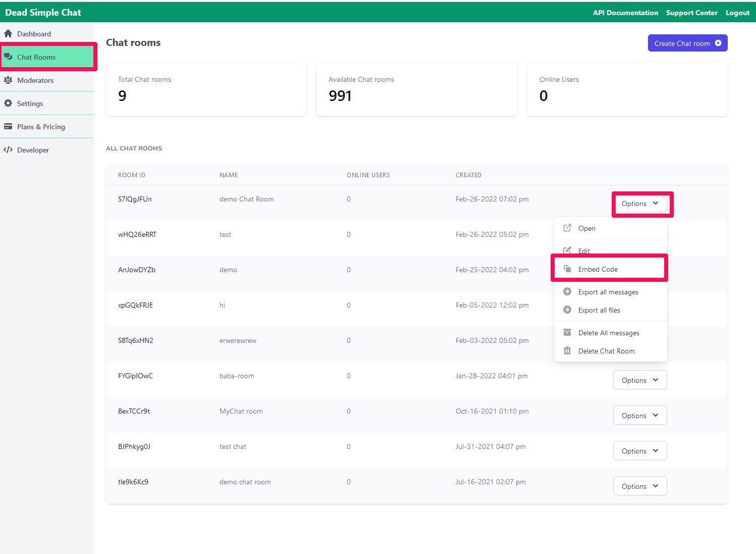The width and height of the screenshot is (756, 554).
Task: Select Edit from the options menu
Action: click(x=611, y=250)
